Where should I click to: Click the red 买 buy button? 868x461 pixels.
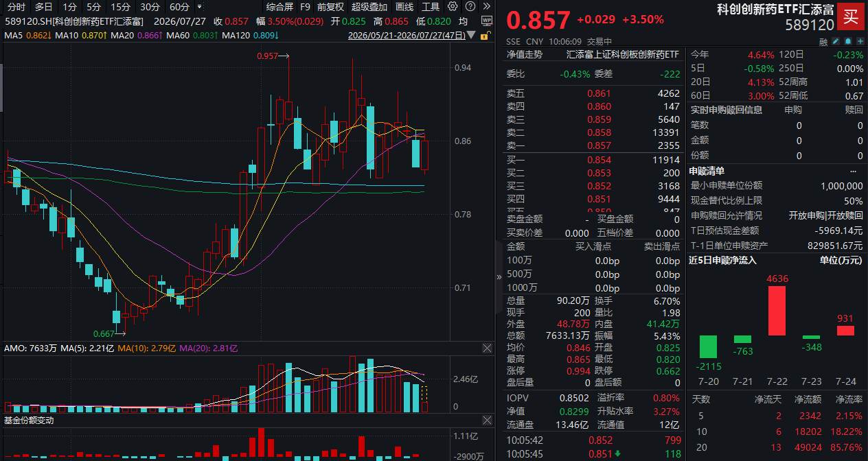point(851,16)
